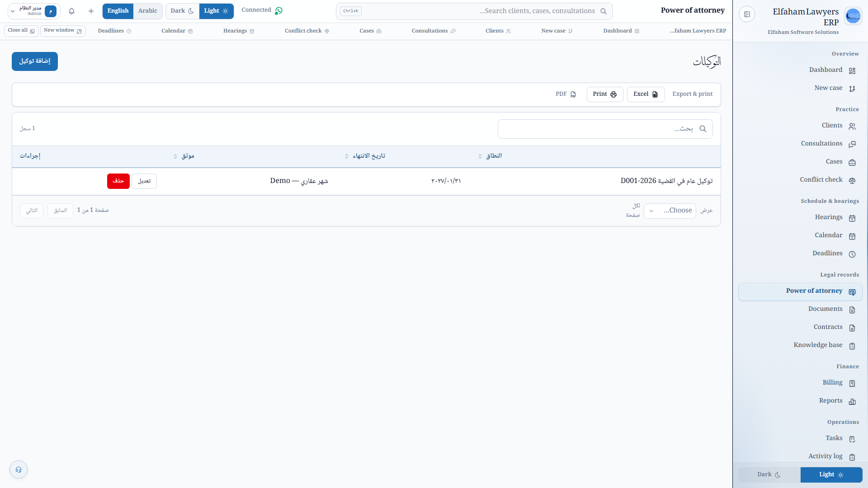This screenshot has height=488, width=868.
Task: Focus the بحث table search field
Action: [x=605, y=129]
